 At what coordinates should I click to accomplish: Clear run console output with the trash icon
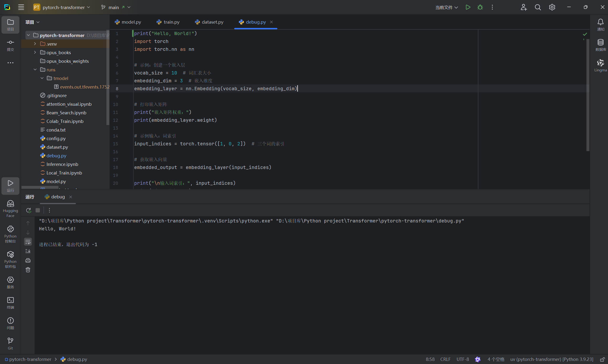coord(28,270)
